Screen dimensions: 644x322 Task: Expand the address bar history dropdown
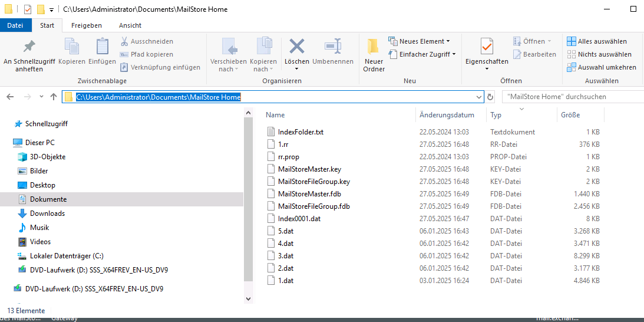(x=478, y=97)
